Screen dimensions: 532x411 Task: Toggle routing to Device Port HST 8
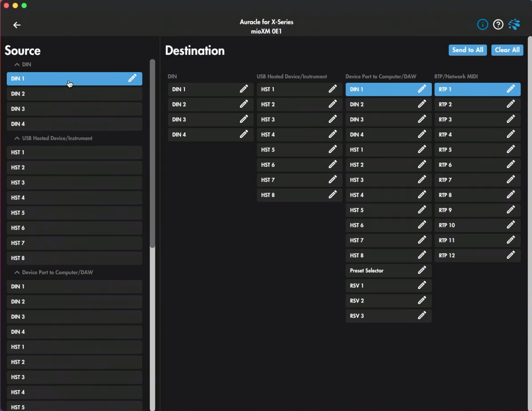click(x=389, y=255)
